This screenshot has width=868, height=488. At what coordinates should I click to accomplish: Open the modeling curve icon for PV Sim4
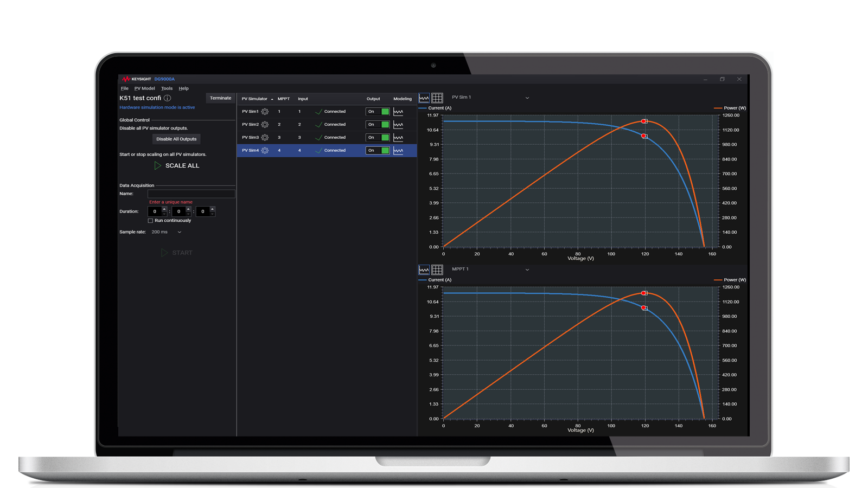point(399,150)
